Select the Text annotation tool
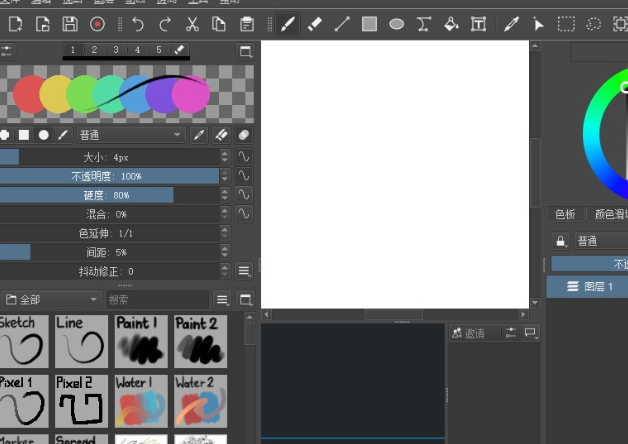The image size is (628, 444). point(478,24)
